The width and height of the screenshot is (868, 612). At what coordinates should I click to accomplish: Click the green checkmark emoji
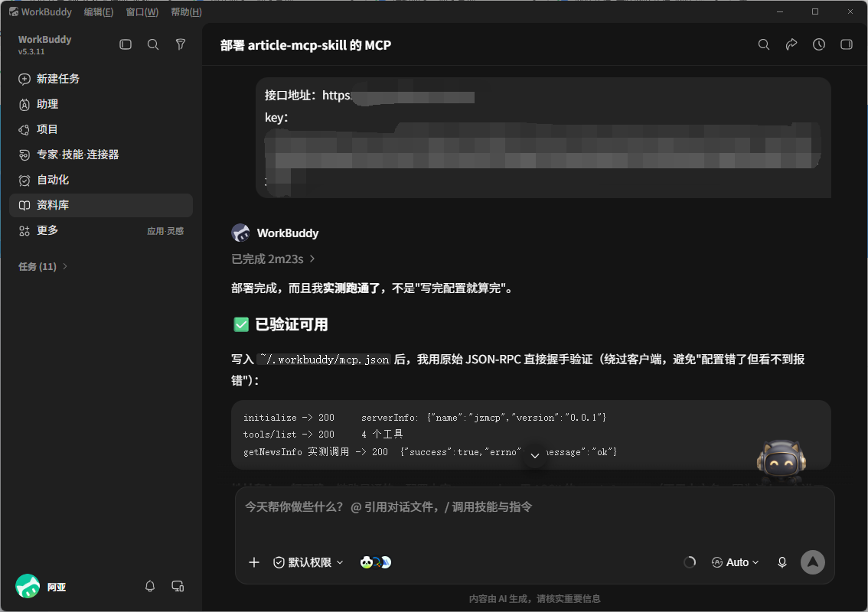tap(241, 325)
